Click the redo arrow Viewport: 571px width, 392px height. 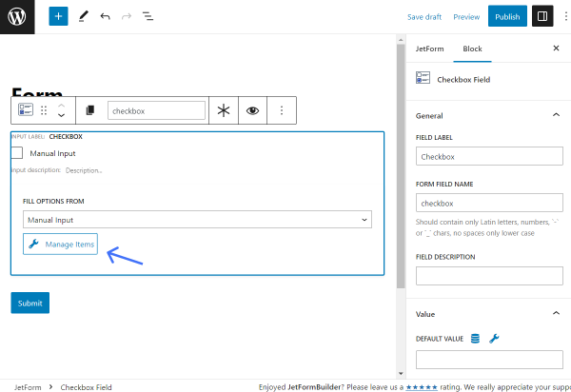(127, 16)
